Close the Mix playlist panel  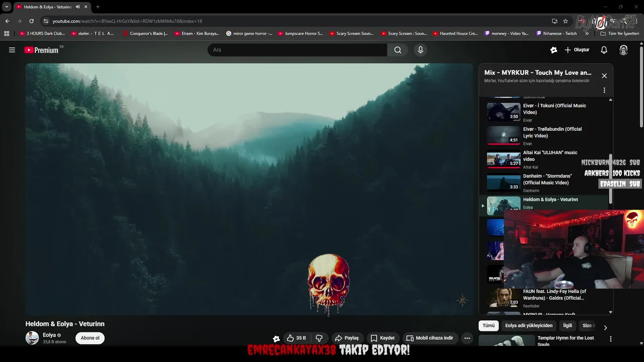tap(604, 76)
